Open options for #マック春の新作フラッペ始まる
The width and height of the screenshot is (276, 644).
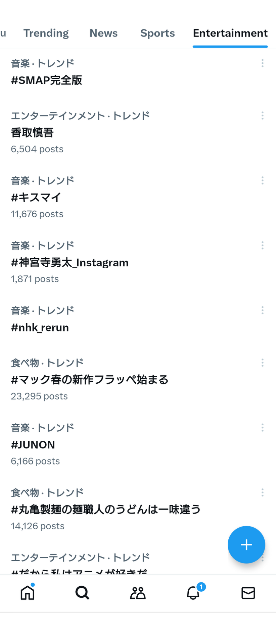(262, 363)
